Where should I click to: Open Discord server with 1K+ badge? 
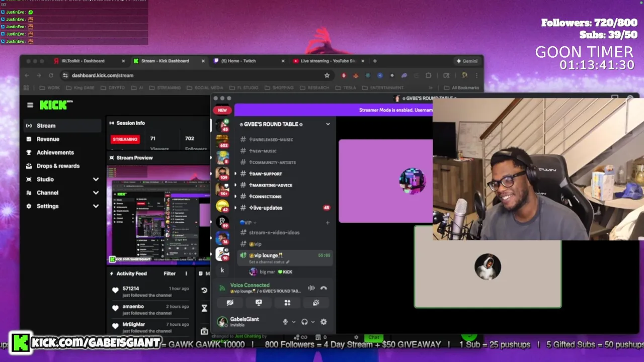222,190
